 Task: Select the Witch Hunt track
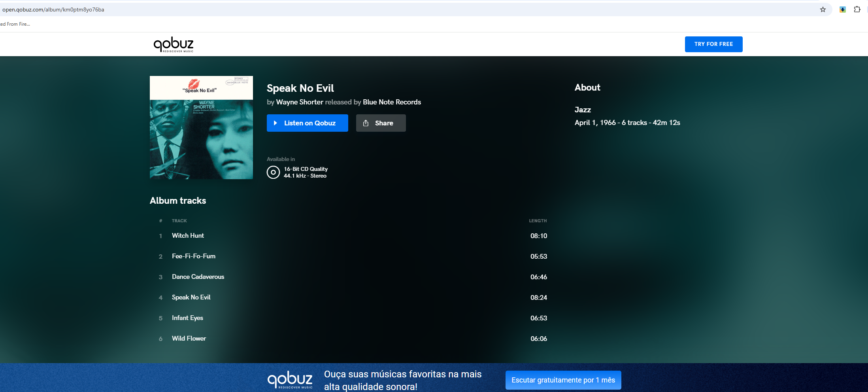tap(188, 236)
